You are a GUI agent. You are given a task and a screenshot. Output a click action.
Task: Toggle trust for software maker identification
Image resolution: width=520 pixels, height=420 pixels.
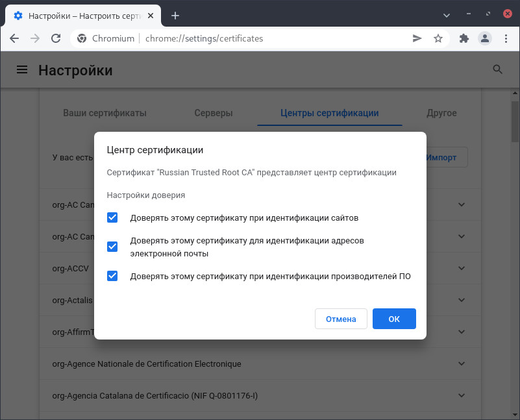coord(112,276)
